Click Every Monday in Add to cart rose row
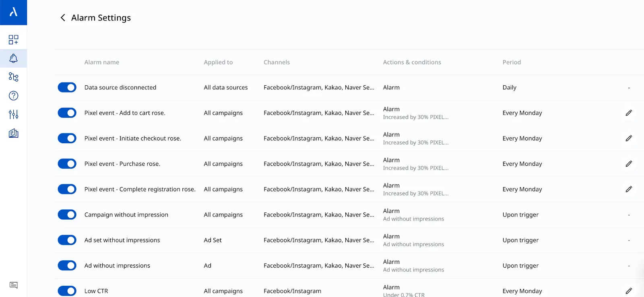The width and height of the screenshot is (644, 297). pos(522,113)
